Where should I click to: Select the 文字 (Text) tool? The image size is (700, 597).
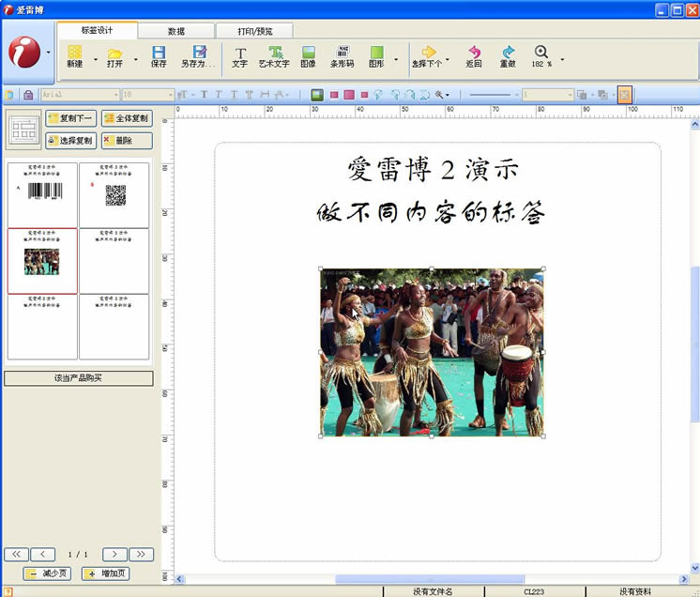click(239, 57)
